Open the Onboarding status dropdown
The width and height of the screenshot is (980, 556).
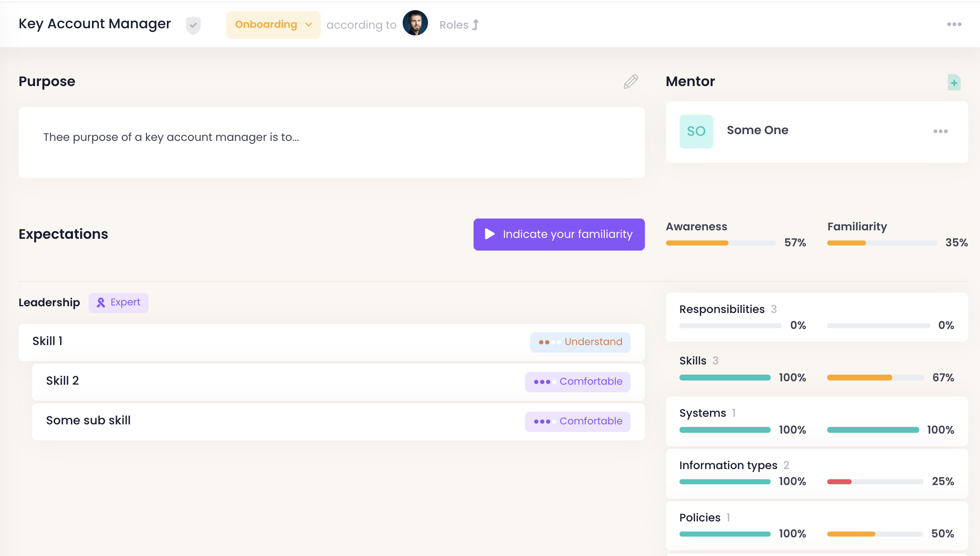[273, 25]
